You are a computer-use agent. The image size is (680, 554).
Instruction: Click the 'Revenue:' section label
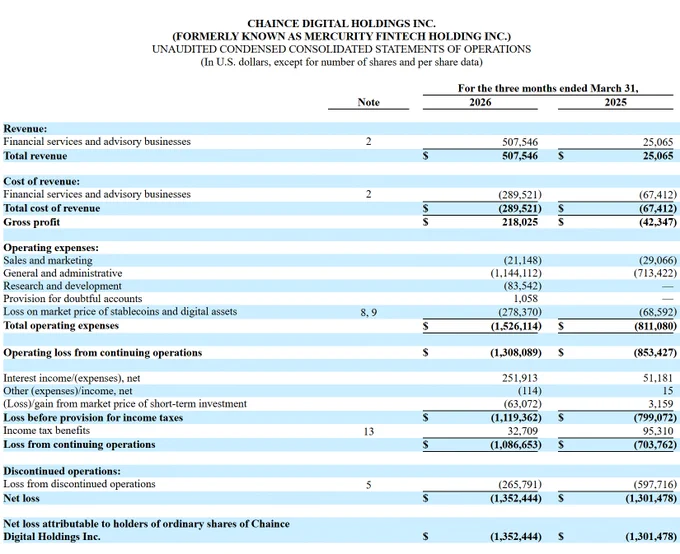25,129
